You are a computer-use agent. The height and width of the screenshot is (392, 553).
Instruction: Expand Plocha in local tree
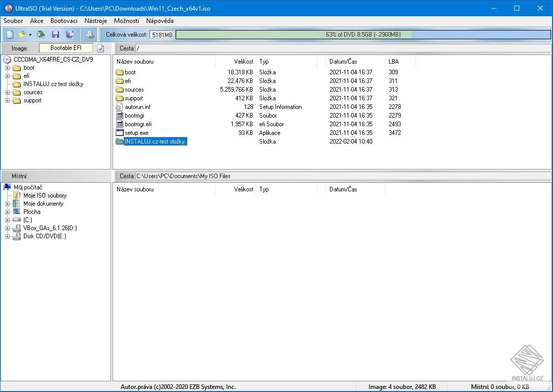[x=7, y=212]
